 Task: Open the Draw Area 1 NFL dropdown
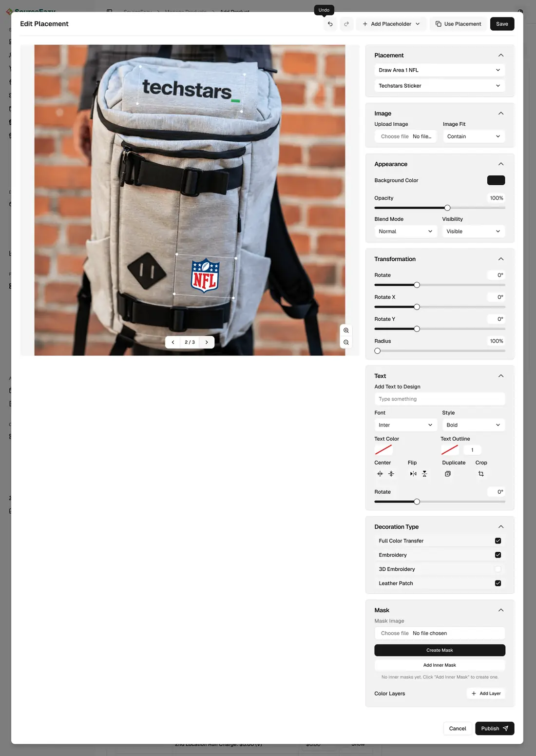coord(440,70)
